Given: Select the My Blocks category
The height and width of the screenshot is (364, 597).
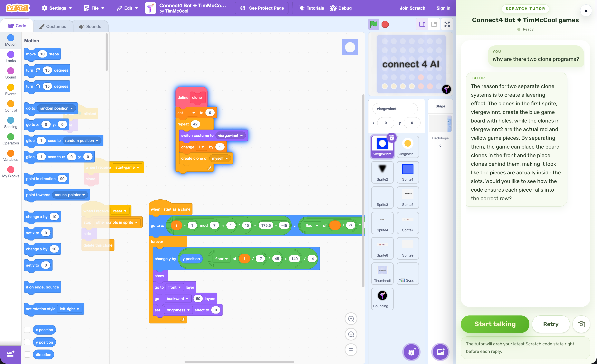Looking at the screenshot, I should 11,172.
